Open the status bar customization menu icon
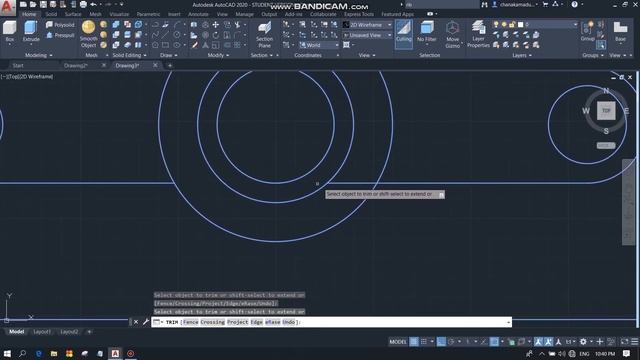Screen dimensions: 640x360 (635, 342)
